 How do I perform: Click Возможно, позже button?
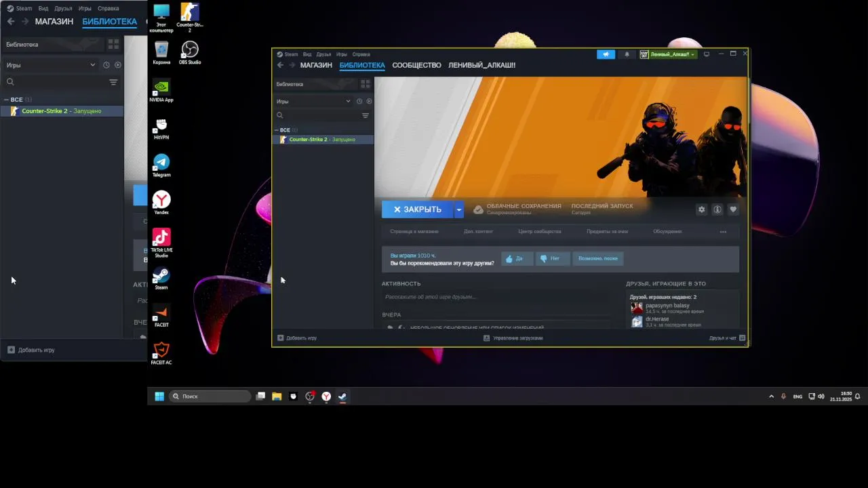597,258
